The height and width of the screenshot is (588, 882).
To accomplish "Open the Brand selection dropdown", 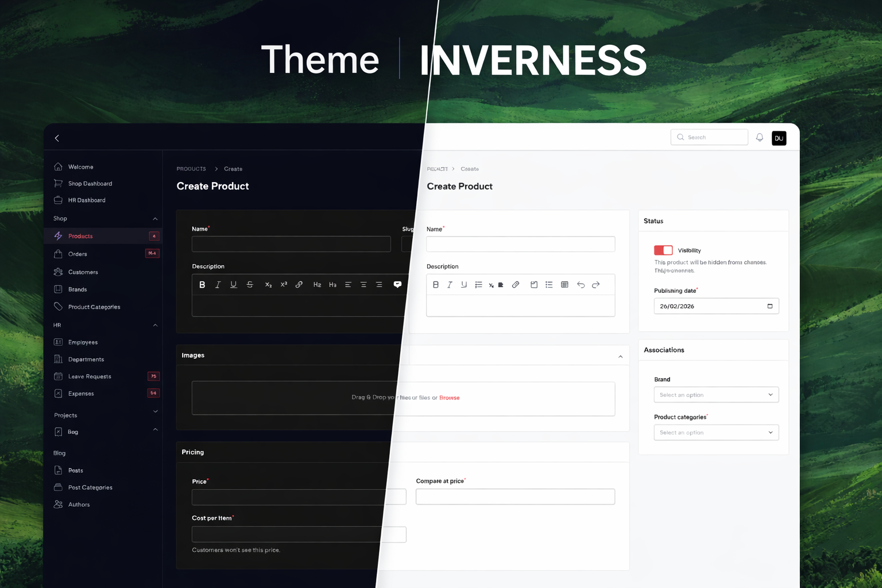I will [x=715, y=394].
